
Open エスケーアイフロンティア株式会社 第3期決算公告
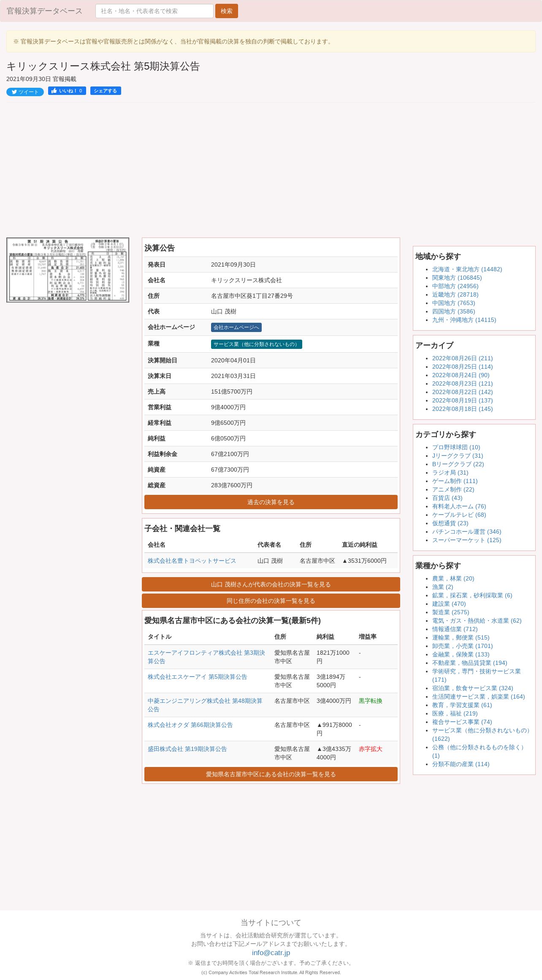(x=206, y=657)
